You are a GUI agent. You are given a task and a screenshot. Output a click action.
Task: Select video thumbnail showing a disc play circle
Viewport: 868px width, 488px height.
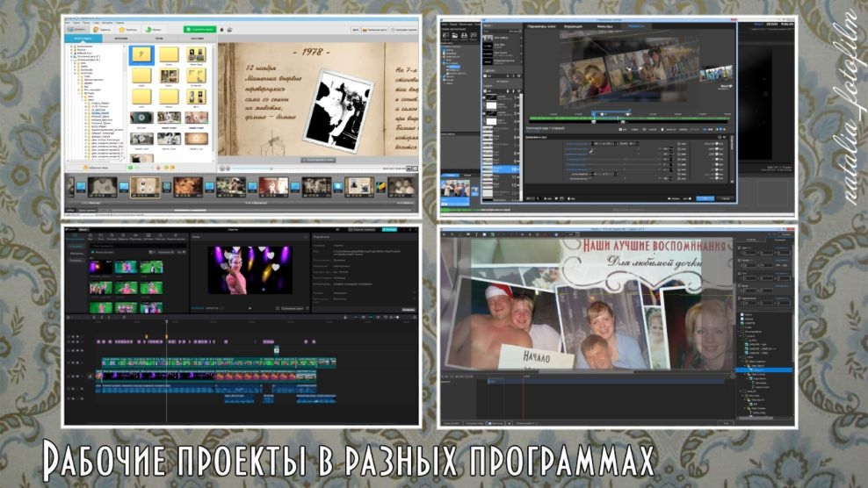(141, 118)
